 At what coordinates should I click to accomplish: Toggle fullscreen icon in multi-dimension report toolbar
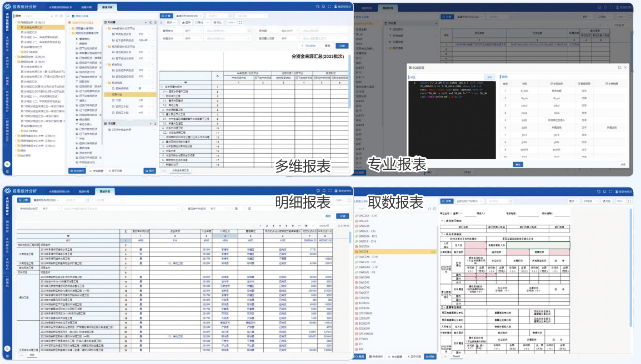point(240,23)
